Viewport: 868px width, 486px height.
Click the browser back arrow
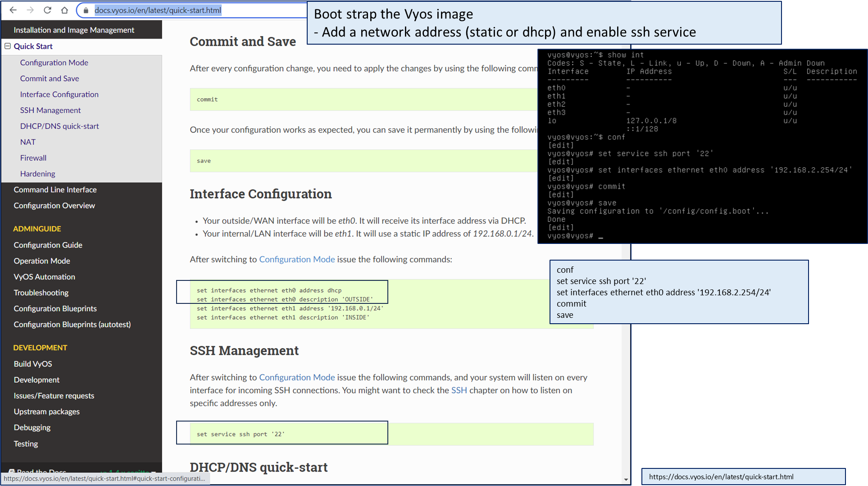click(x=13, y=10)
